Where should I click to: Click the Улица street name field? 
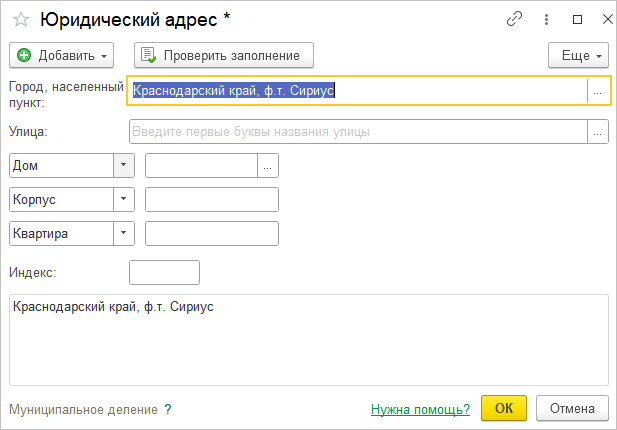(x=357, y=131)
